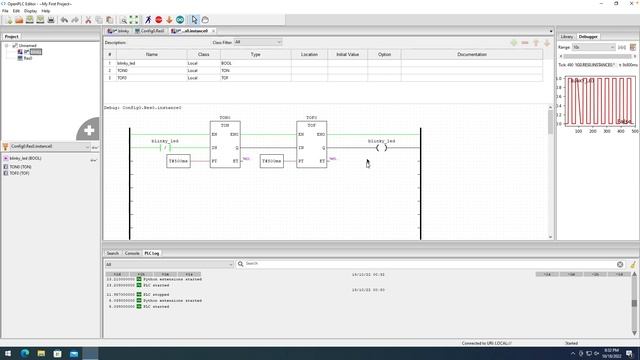Switch to the PLC Log tab

point(152,253)
